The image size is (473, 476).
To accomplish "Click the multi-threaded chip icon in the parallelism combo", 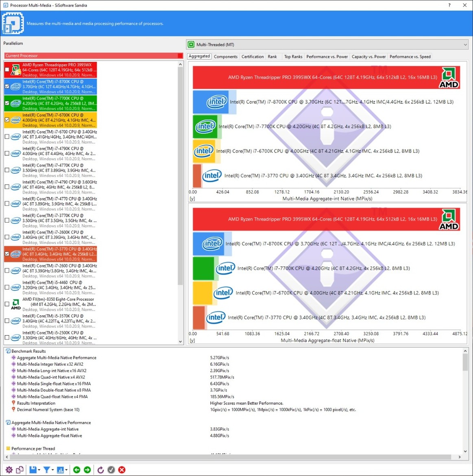I will pos(191,45).
